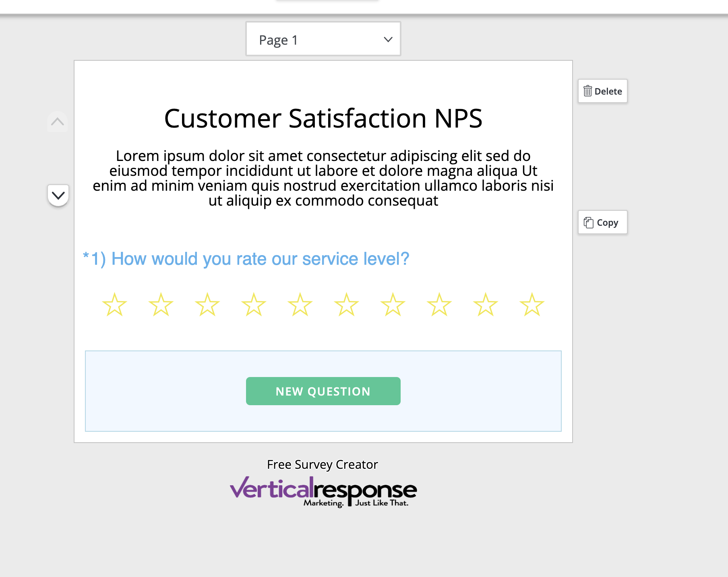Click the trash can glyph on Delete button
The height and width of the screenshot is (577, 728).
pyautogui.click(x=588, y=91)
